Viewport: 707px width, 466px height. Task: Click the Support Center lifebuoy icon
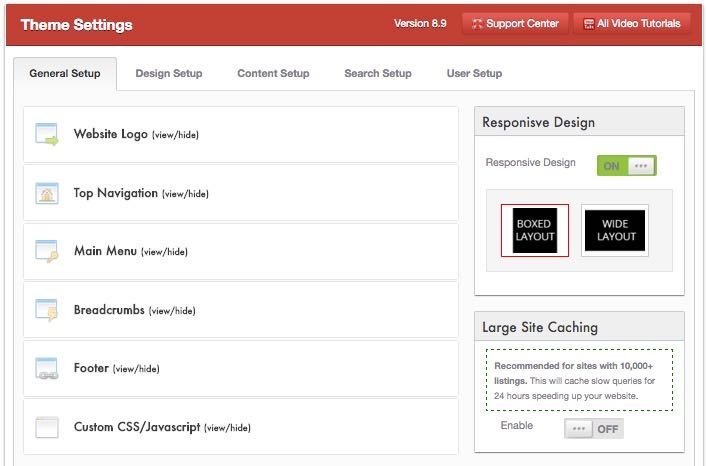[x=477, y=24]
